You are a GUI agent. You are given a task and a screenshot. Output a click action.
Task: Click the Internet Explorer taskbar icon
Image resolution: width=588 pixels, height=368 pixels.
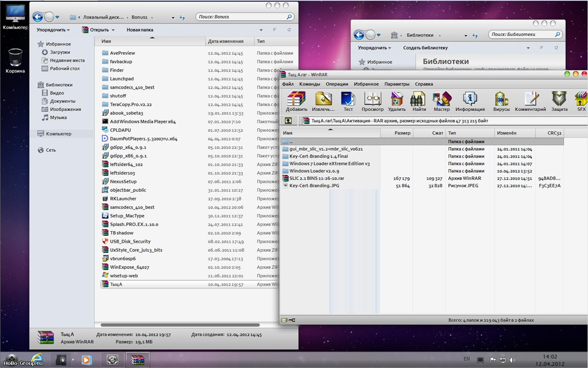pyautogui.click(x=37, y=359)
